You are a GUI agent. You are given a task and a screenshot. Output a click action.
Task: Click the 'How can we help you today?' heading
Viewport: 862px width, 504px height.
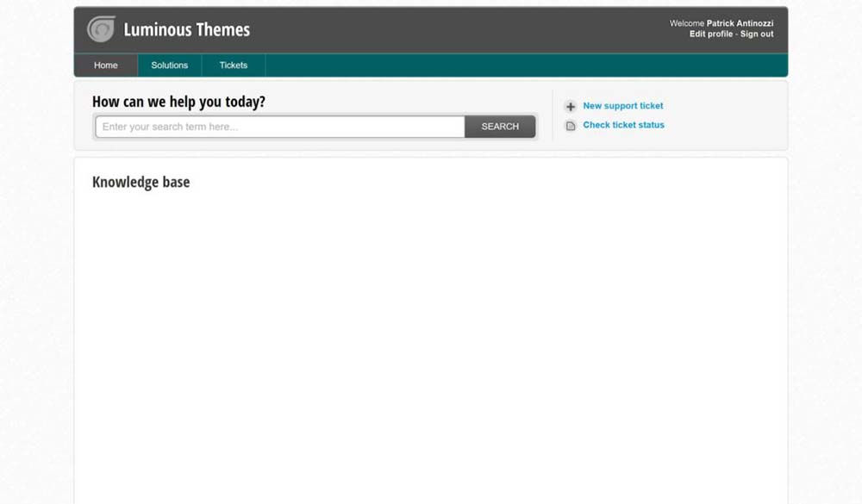point(178,102)
